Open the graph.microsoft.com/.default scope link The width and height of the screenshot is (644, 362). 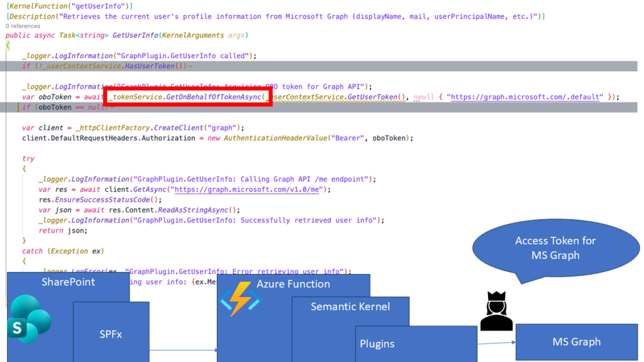pos(525,97)
